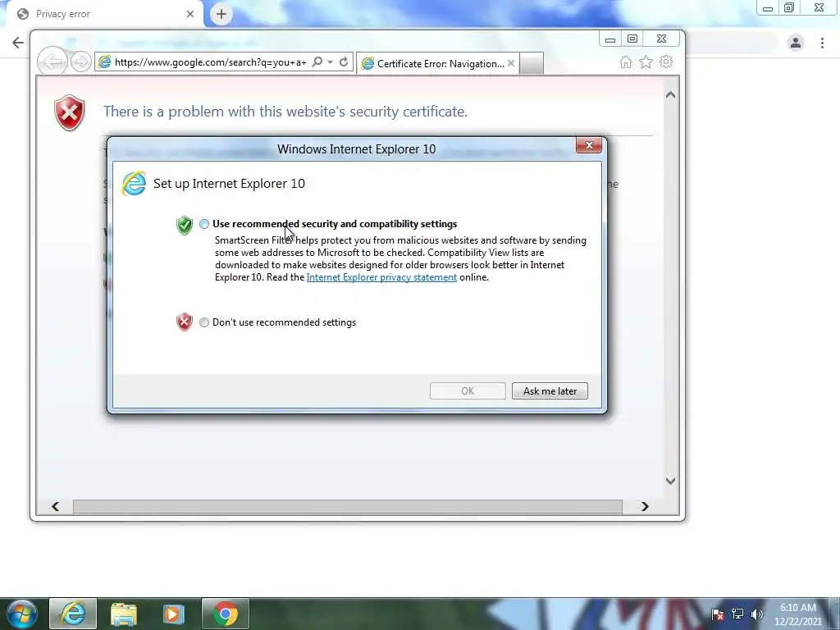Viewport: 840px width, 630px height.
Task: Click the IE address bar URL field
Action: click(x=210, y=62)
